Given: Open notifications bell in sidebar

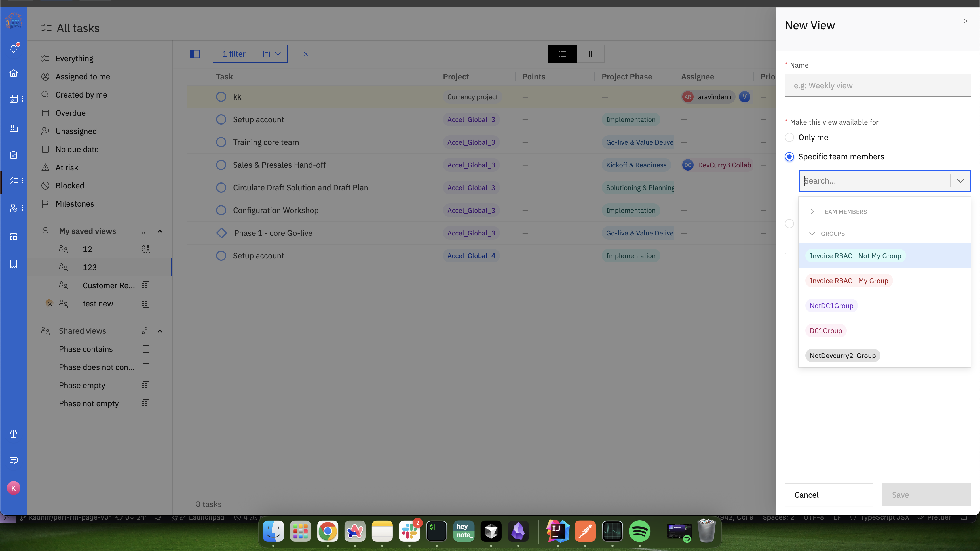Looking at the screenshot, I should coord(14,48).
